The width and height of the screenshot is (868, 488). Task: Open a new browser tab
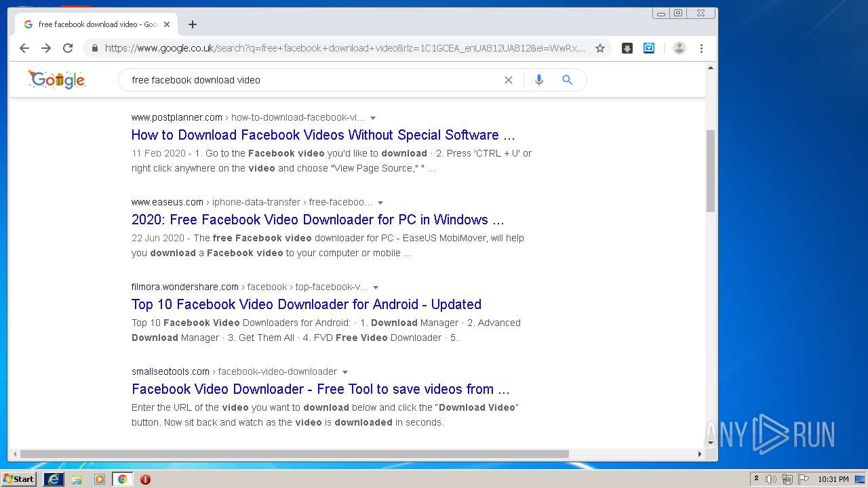coord(193,24)
